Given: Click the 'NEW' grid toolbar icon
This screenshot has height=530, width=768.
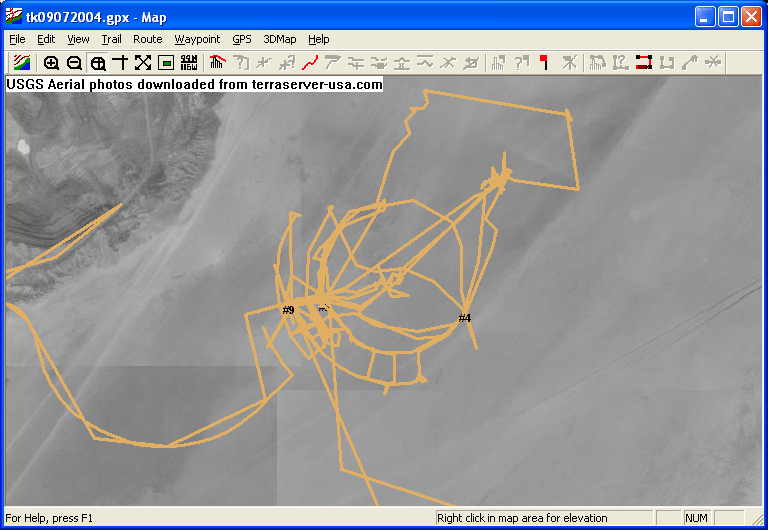Looking at the screenshot, I should tap(189, 63).
